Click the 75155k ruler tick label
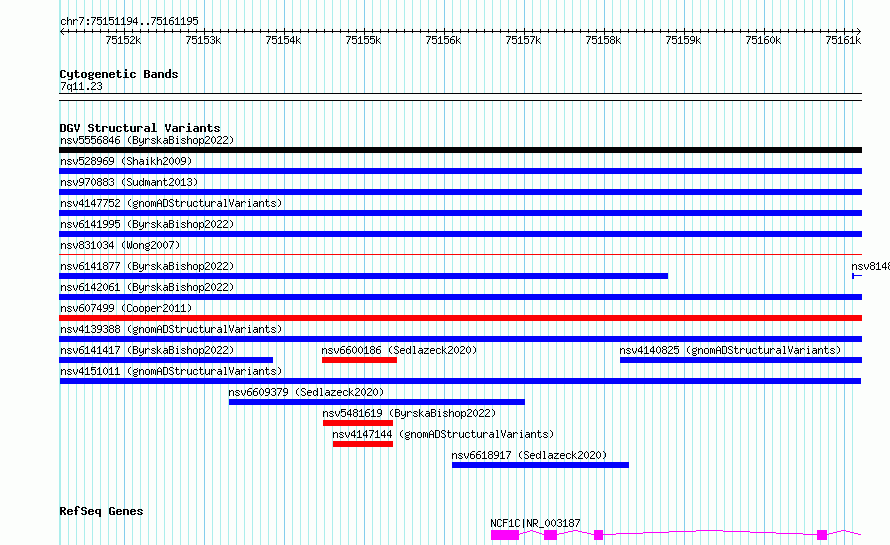 pos(363,40)
